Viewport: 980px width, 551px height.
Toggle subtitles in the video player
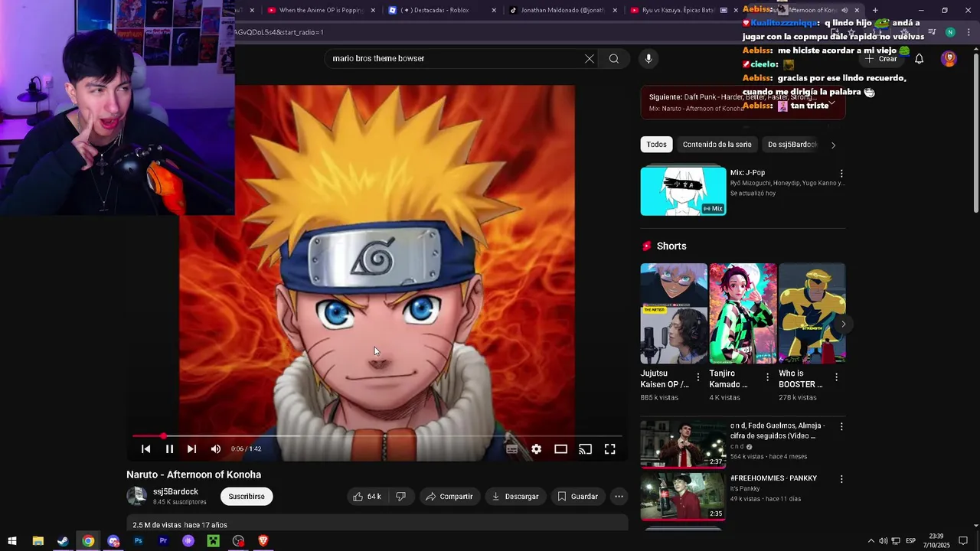tap(511, 449)
